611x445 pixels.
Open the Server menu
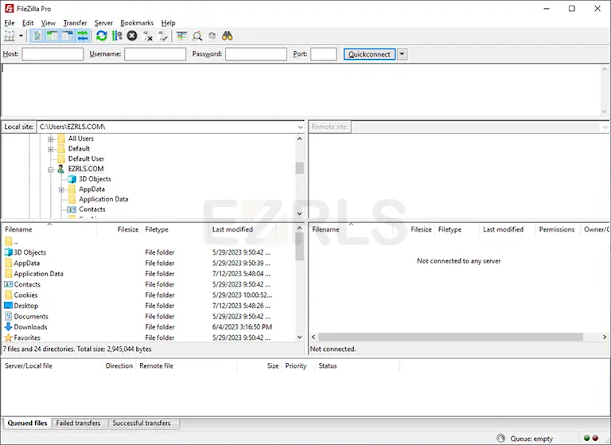pos(103,23)
